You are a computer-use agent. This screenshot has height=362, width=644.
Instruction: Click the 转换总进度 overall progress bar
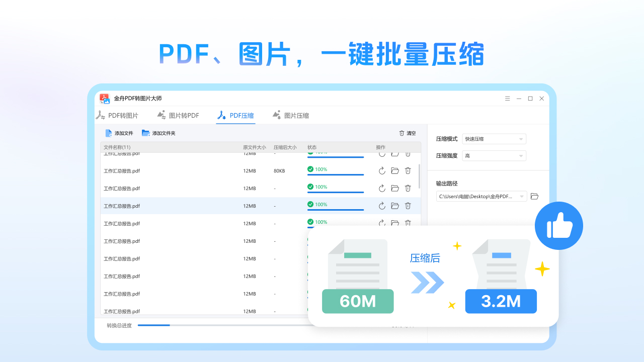(201, 325)
